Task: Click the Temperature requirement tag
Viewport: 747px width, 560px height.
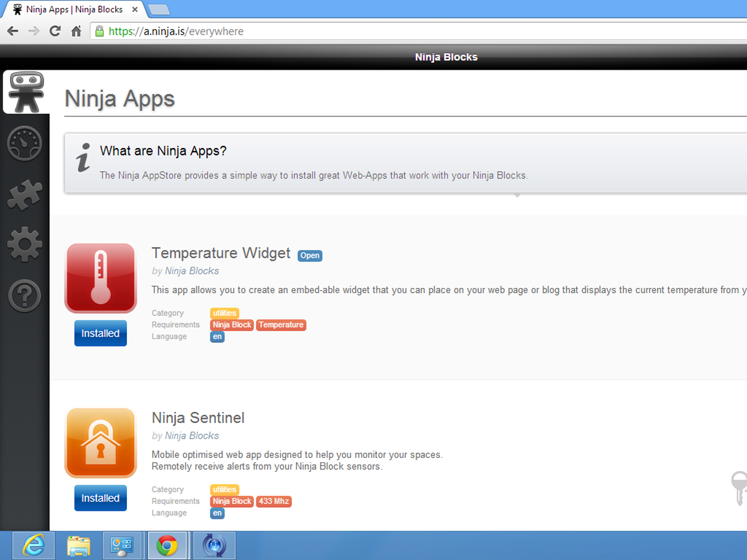Action: (x=281, y=325)
